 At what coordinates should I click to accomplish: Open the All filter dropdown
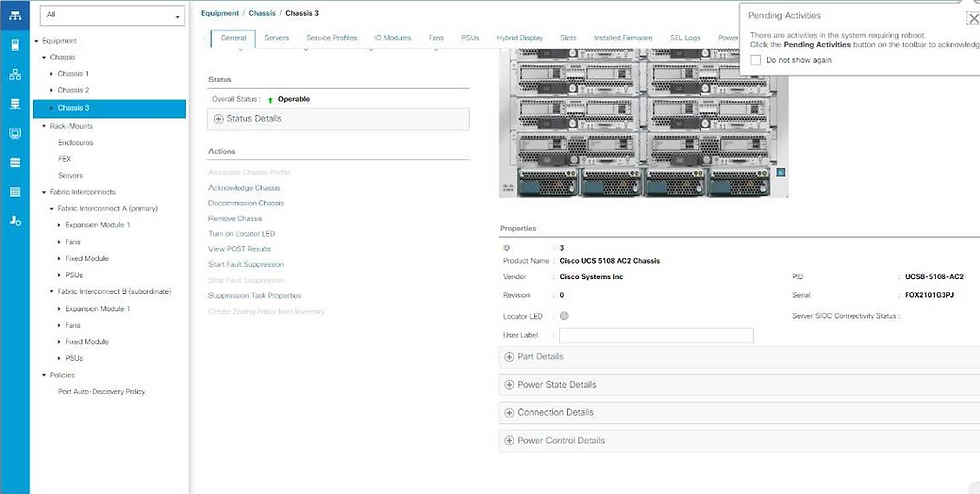pos(112,15)
